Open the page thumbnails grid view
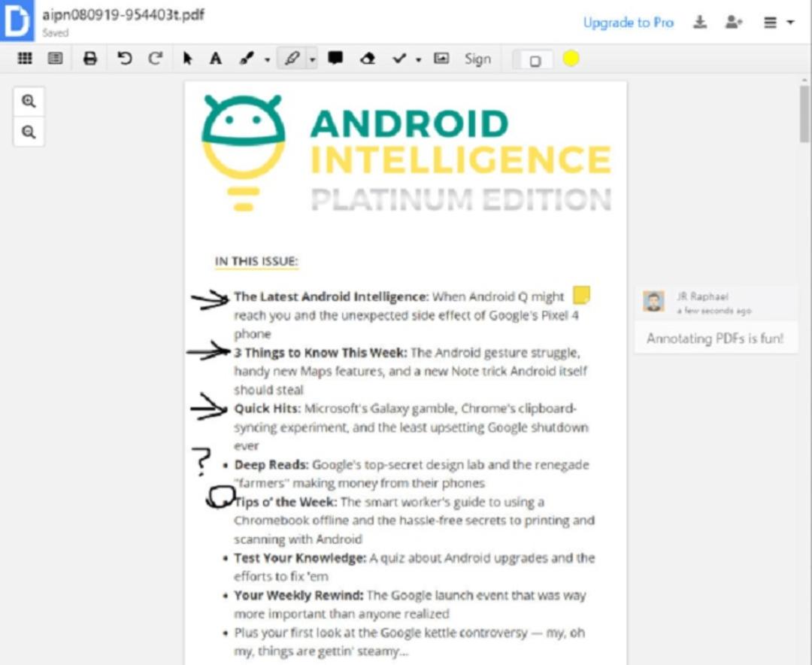 pos(25,58)
